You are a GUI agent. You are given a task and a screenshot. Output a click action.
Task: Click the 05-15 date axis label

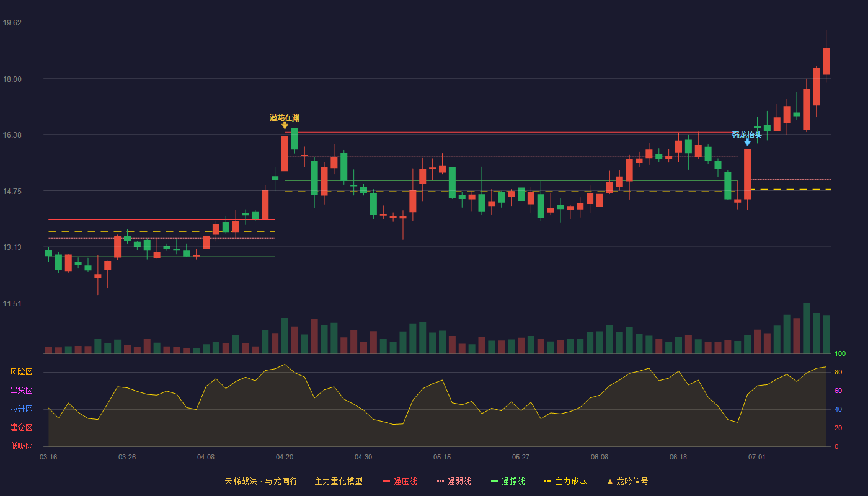point(442,457)
